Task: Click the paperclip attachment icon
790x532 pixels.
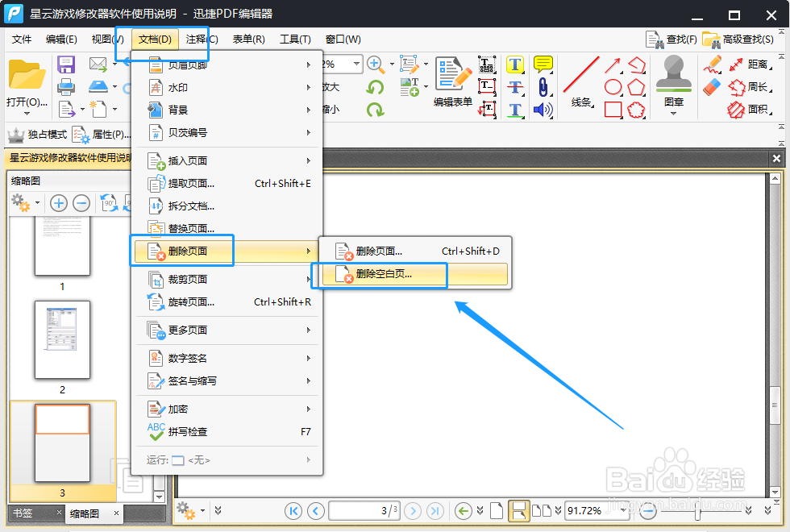Action: pyautogui.click(x=543, y=87)
